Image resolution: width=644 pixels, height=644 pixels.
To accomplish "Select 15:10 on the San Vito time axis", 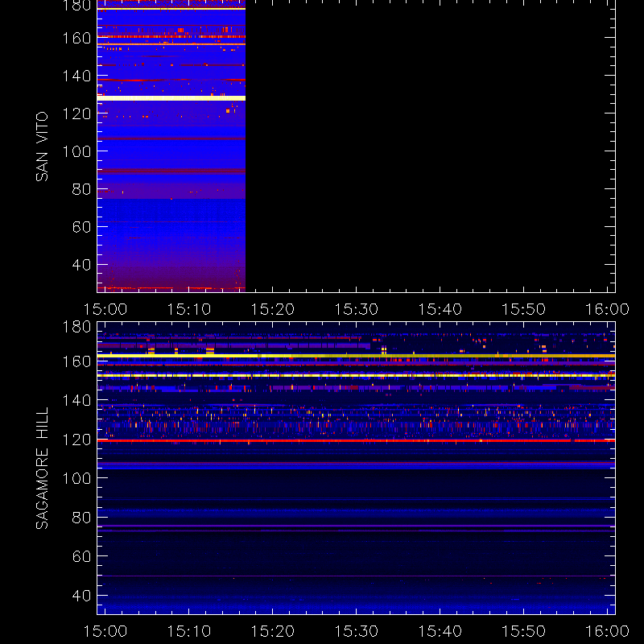I will pos(189,309).
